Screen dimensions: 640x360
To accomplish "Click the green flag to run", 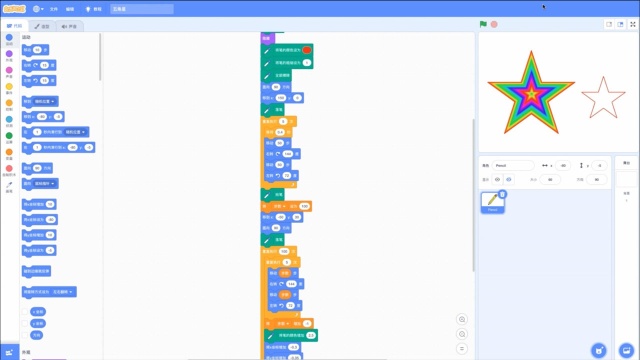I will [483, 24].
